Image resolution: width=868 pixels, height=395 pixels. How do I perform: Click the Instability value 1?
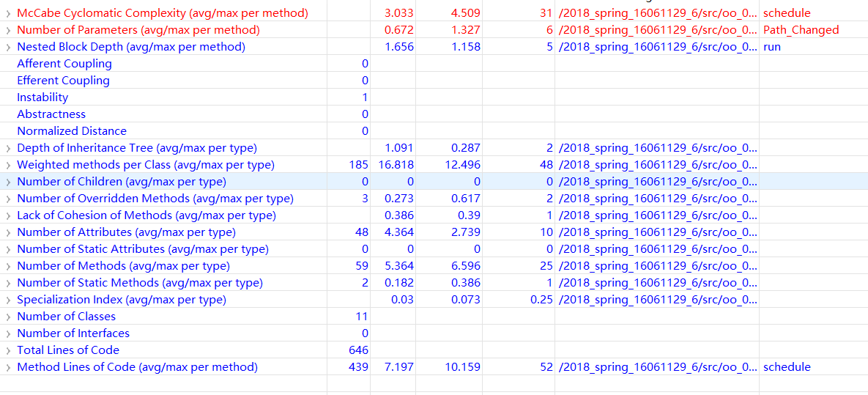pyautogui.click(x=366, y=97)
